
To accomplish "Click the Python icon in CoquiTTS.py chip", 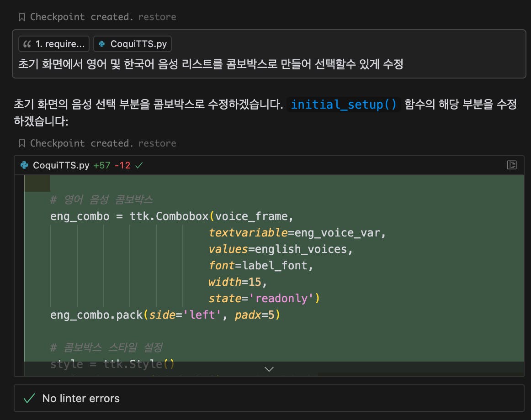I will (x=101, y=44).
